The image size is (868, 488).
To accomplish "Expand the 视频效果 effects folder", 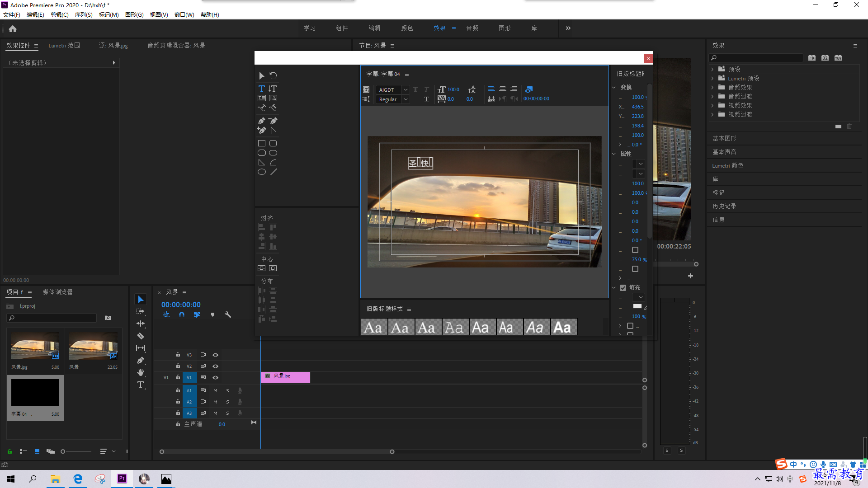I will (712, 105).
